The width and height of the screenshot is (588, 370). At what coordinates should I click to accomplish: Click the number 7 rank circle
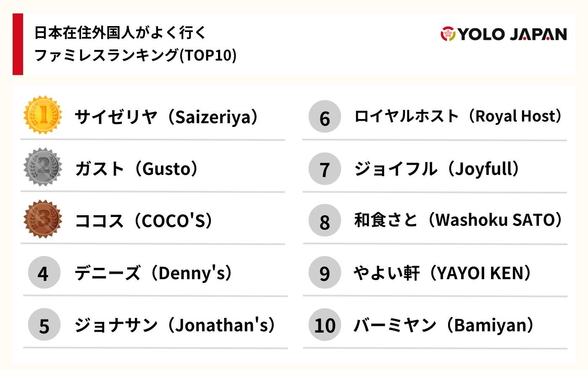pyautogui.click(x=324, y=169)
